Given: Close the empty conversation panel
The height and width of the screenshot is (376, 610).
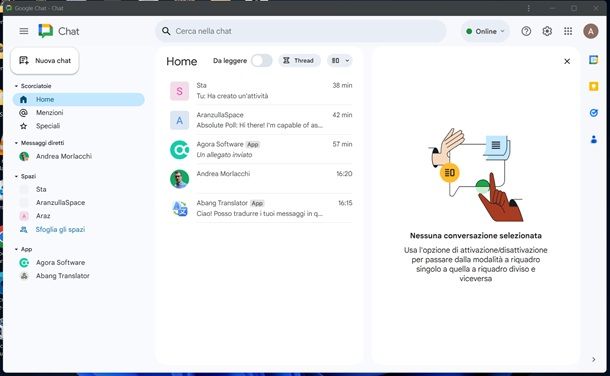Looking at the screenshot, I should coord(567,61).
